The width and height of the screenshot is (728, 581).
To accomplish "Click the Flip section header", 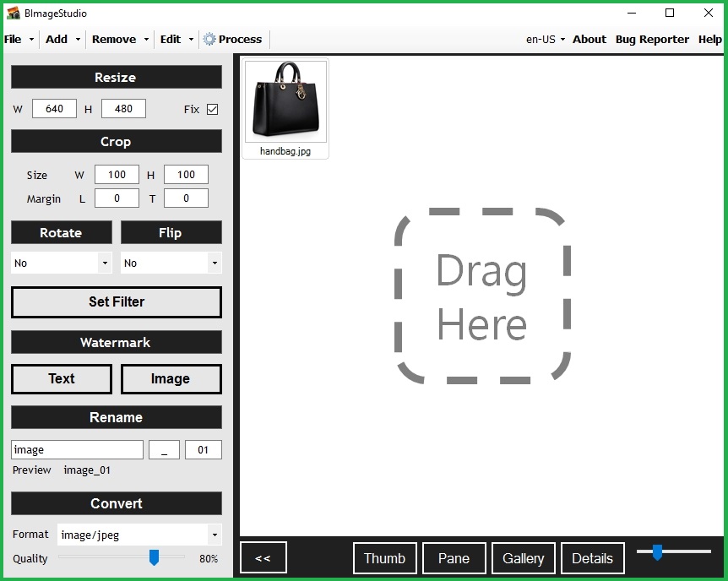I will [171, 232].
